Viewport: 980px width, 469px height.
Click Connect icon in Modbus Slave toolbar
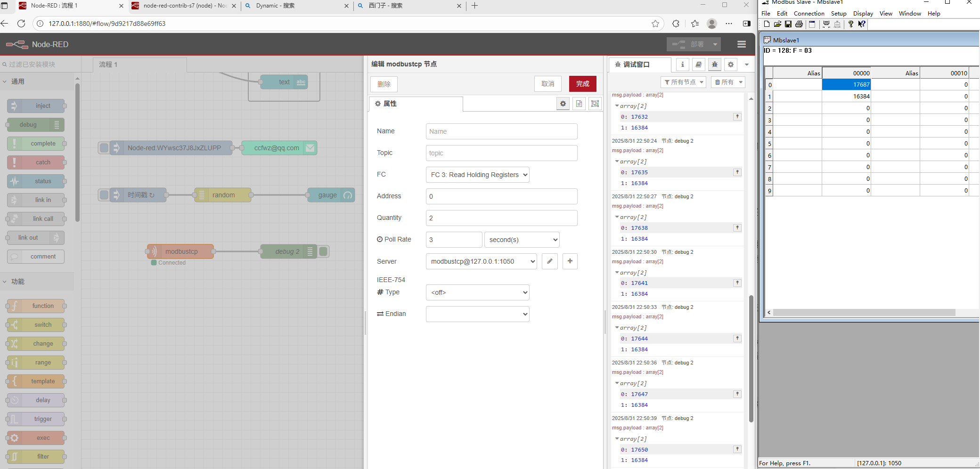point(826,24)
